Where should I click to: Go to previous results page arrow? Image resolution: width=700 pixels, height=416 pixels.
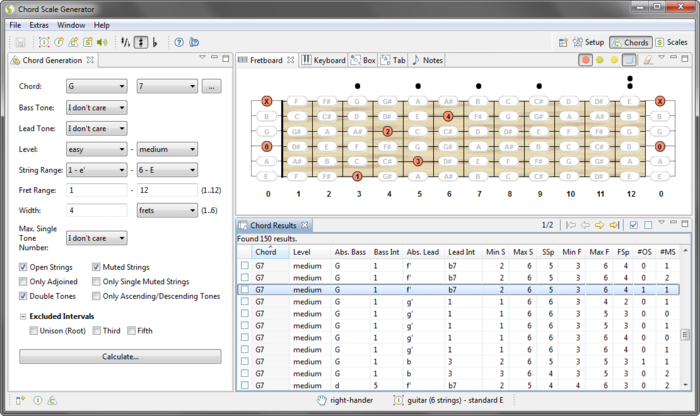click(585, 225)
